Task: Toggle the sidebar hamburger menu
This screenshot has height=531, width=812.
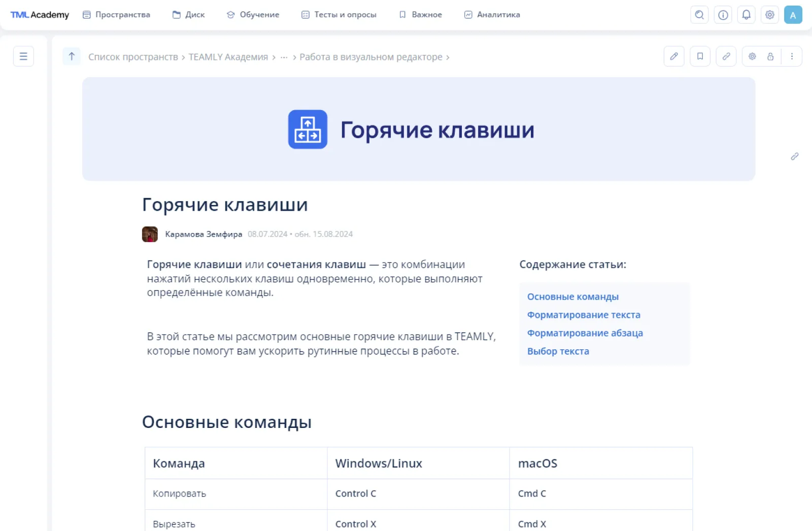Action: click(23, 56)
